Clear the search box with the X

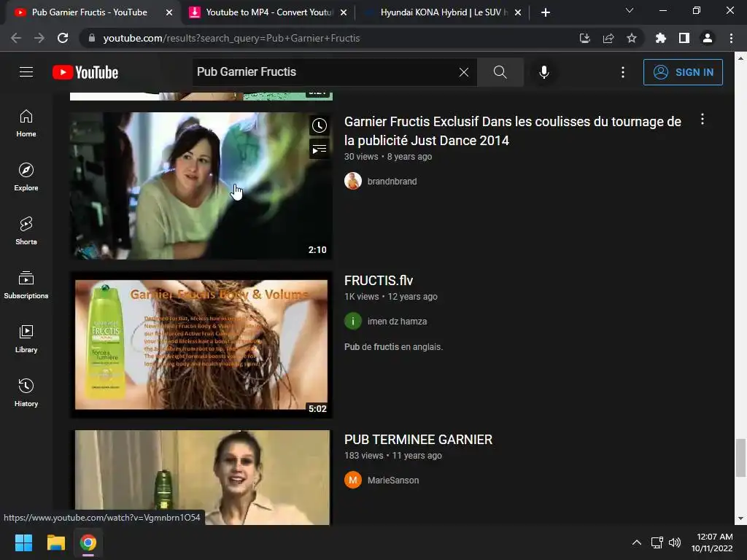tap(463, 72)
